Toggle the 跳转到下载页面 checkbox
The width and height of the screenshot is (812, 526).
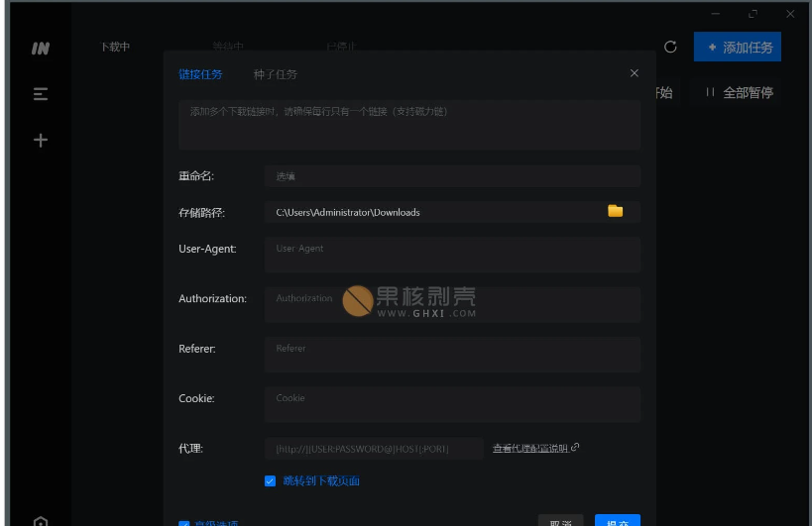tap(270, 481)
